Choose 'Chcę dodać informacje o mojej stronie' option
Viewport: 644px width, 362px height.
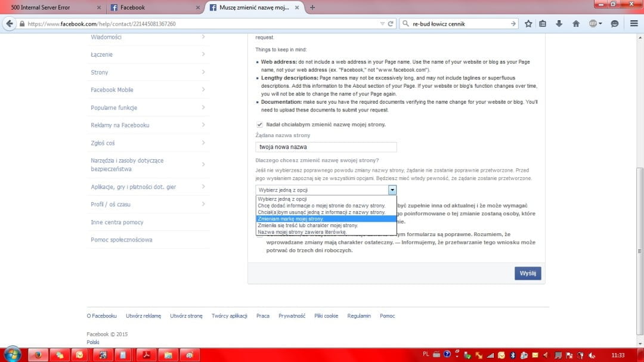coord(326,205)
